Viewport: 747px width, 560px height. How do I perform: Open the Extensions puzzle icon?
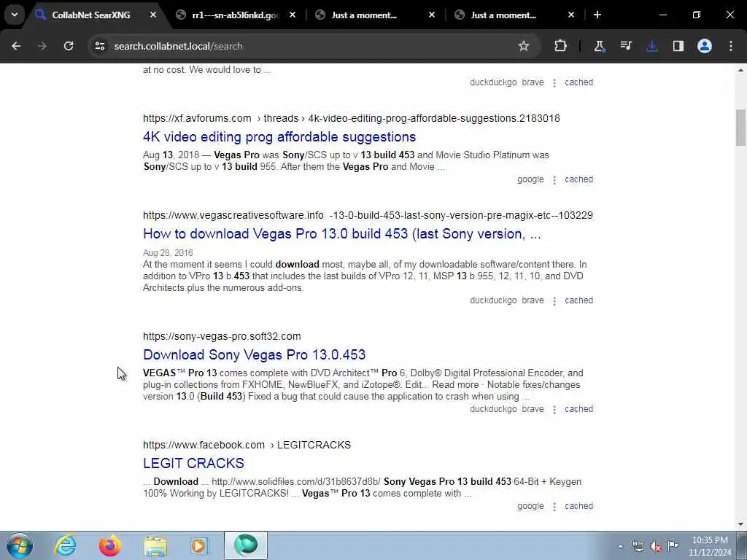tap(561, 46)
